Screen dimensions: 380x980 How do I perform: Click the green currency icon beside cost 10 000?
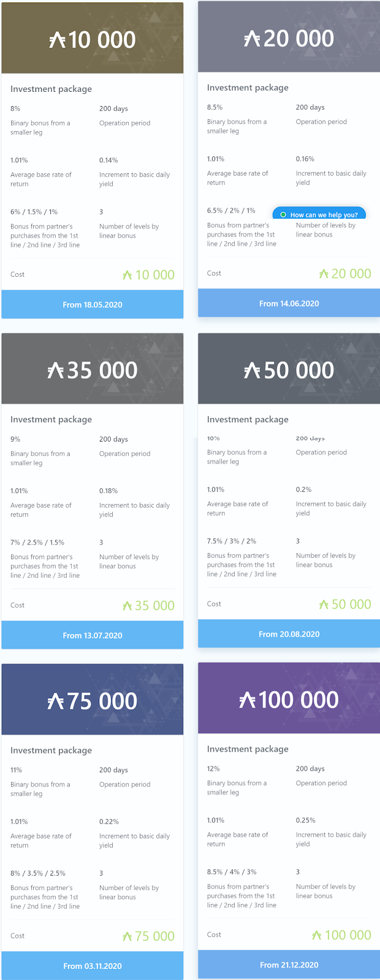127,276
